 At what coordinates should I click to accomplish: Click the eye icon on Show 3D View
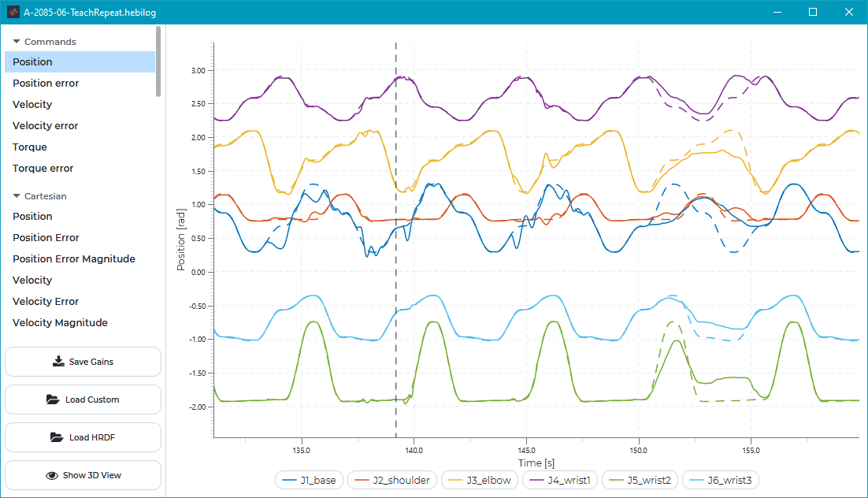point(52,475)
